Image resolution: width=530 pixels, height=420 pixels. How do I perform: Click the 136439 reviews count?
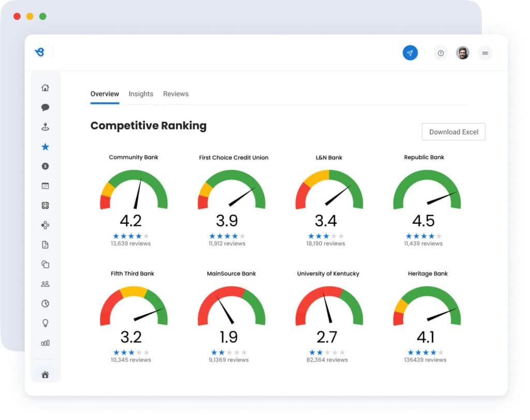pos(425,360)
